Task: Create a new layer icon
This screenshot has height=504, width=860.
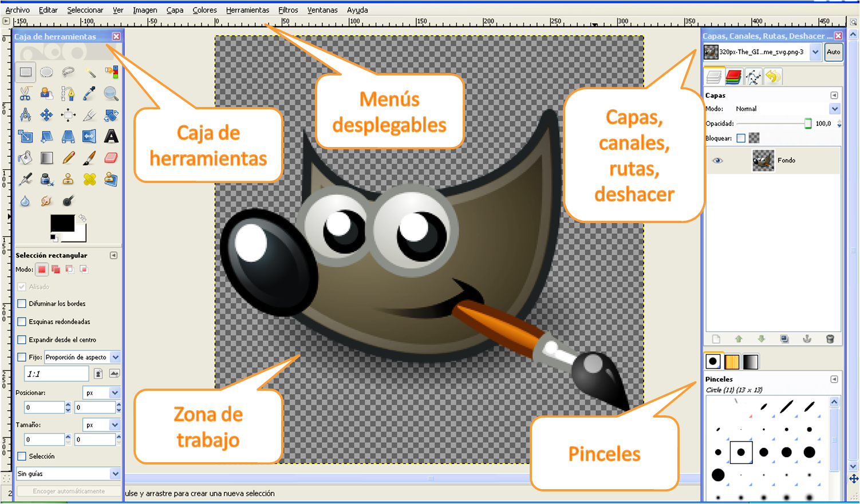Action: 716,339
